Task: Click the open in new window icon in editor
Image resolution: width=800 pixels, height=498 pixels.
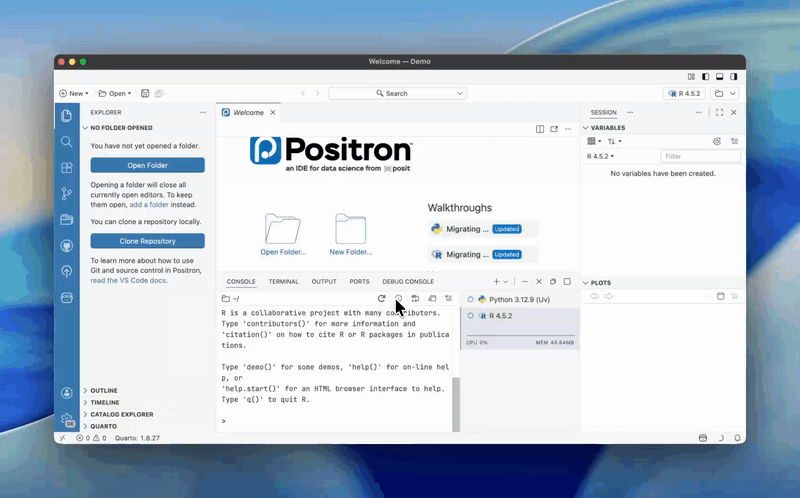Action: [x=554, y=129]
